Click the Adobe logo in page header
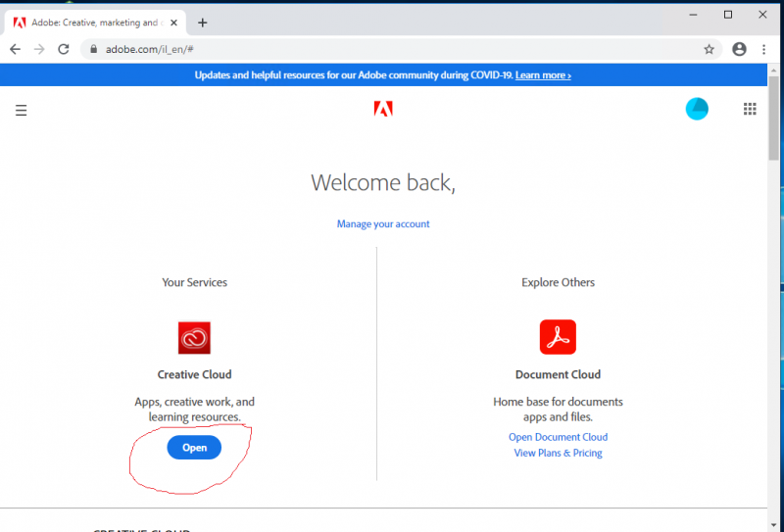 pos(383,109)
